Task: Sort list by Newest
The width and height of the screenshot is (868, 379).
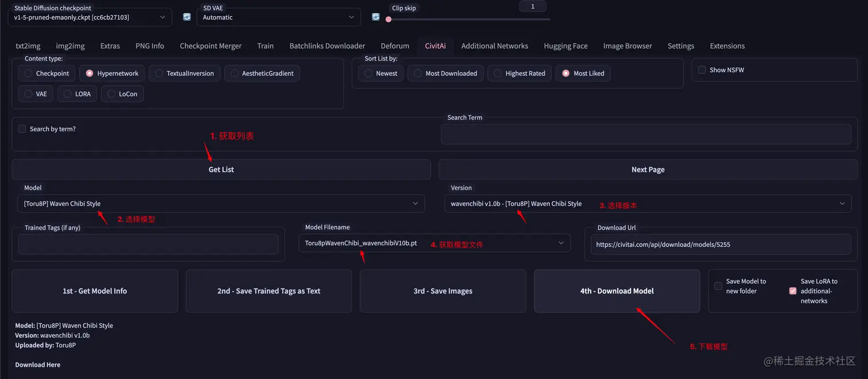Action: (381, 74)
